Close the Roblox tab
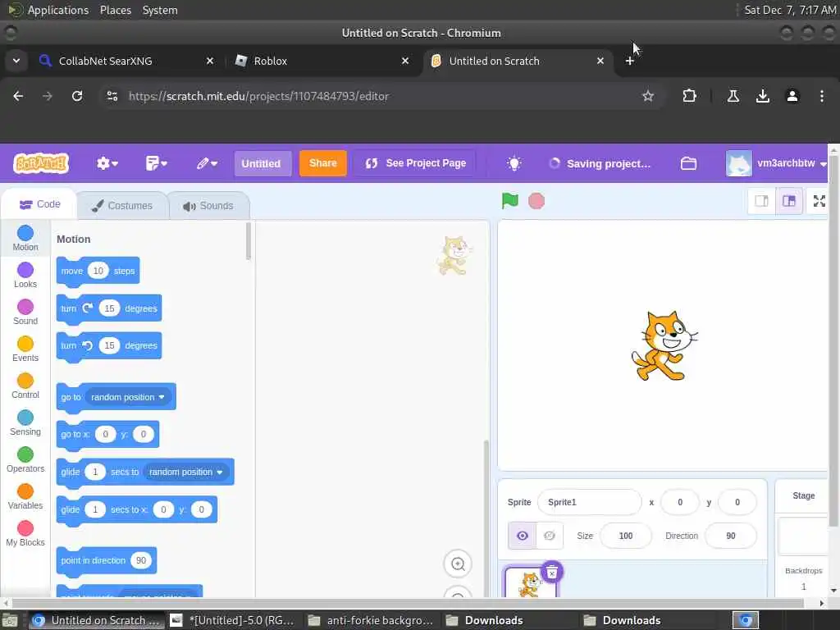The height and width of the screenshot is (630, 840). (x=405, y=61)
